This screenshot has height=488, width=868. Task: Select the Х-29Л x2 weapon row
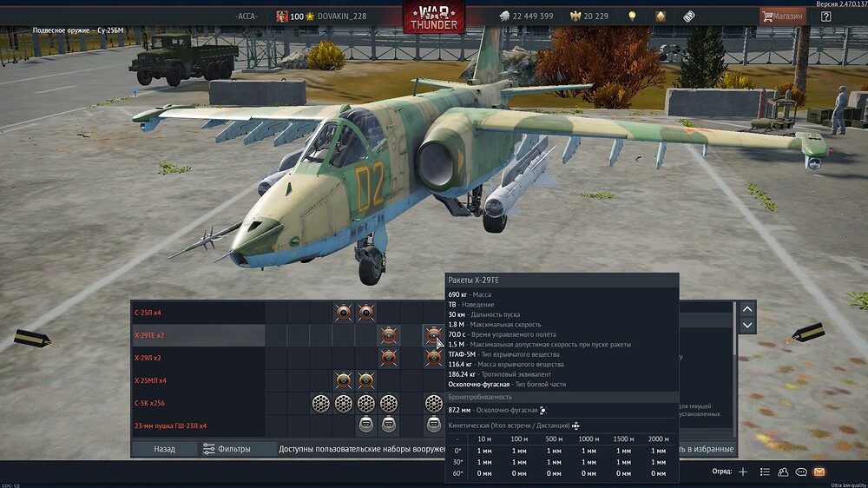point(198,358)
